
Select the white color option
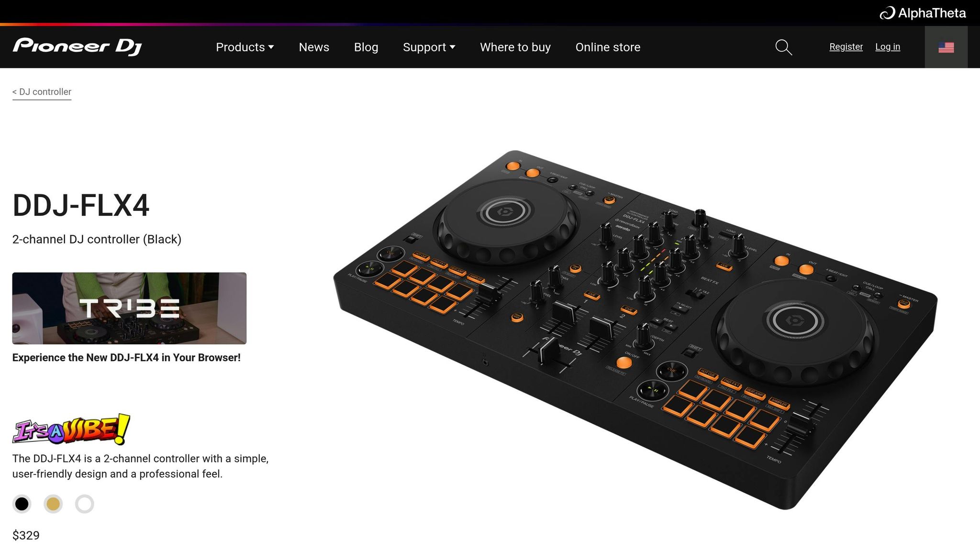click(84, 504)
